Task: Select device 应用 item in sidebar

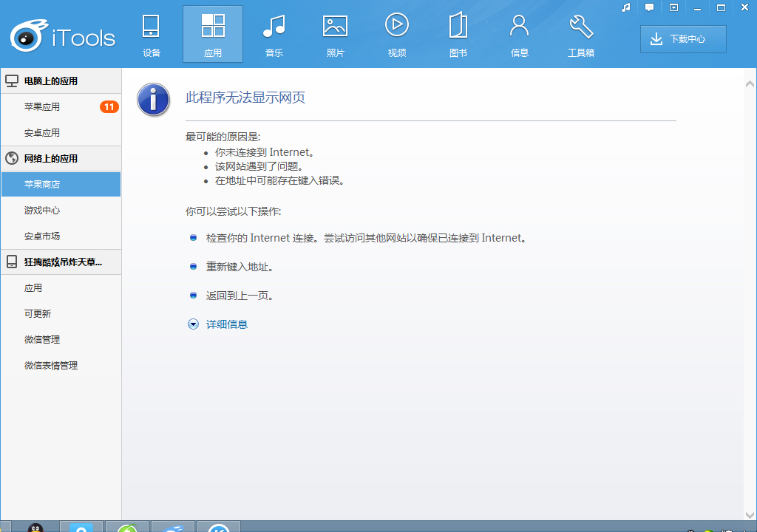Action: pos(61,288)
